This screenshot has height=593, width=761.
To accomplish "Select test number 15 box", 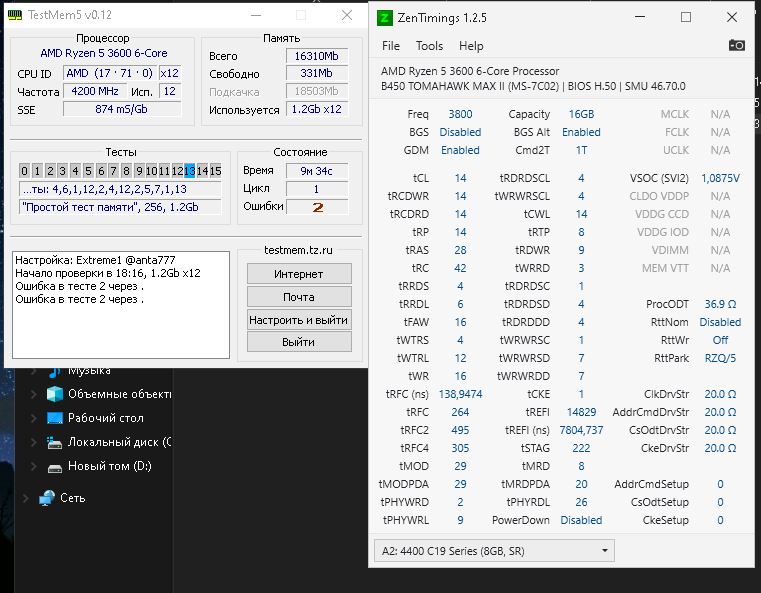I will [215, 171].
